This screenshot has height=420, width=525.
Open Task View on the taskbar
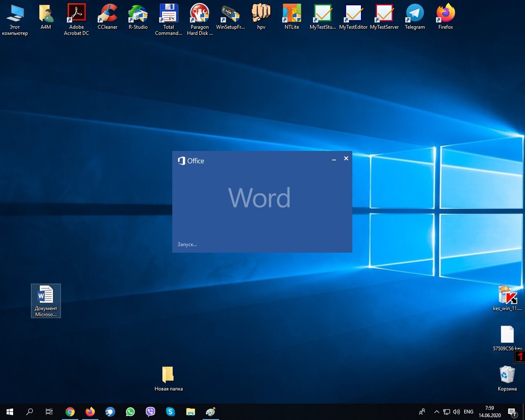tap(49, 412)
